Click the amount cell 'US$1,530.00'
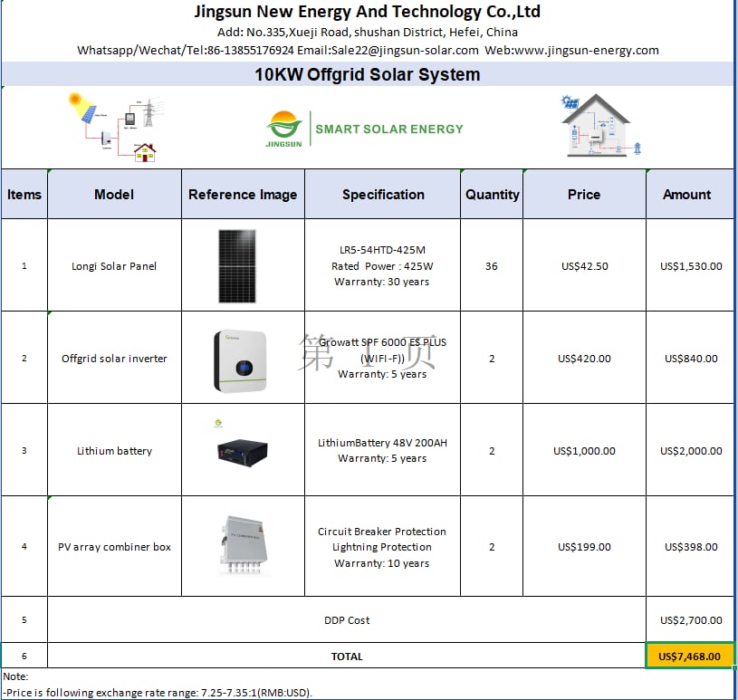Viewport: 738px width, 700px height. click(689, 265)
